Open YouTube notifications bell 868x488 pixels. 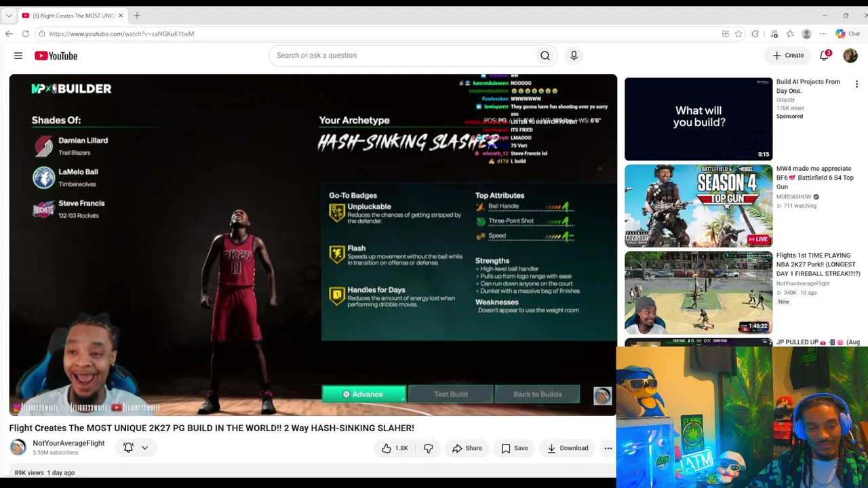coord(825,56)
